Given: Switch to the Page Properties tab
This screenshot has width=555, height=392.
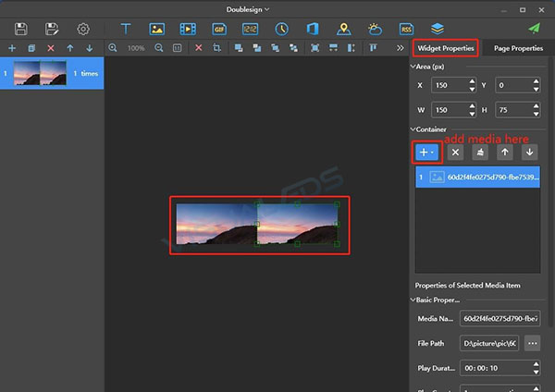Looking at the screenshot, I should coord(518,48).
